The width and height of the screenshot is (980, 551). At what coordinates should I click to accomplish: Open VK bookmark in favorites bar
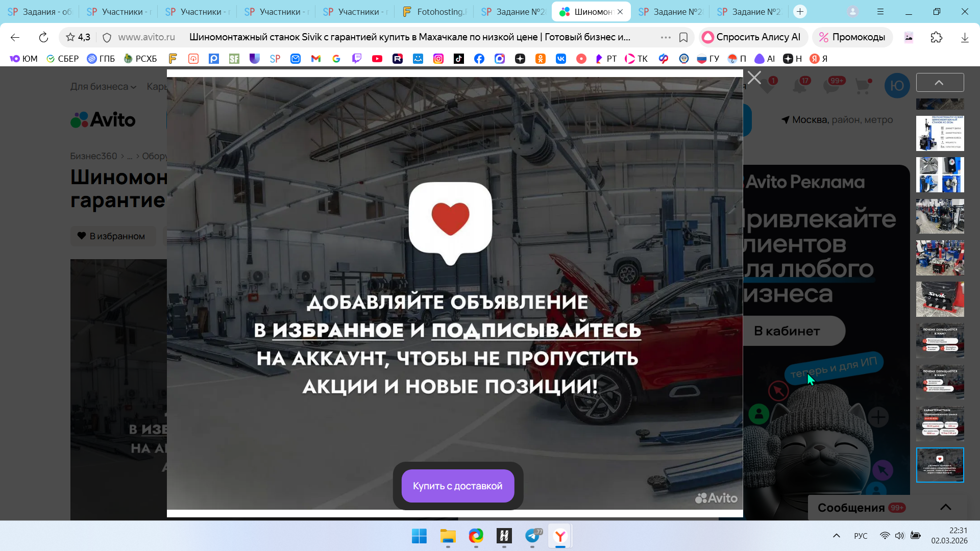pos(560,59)
